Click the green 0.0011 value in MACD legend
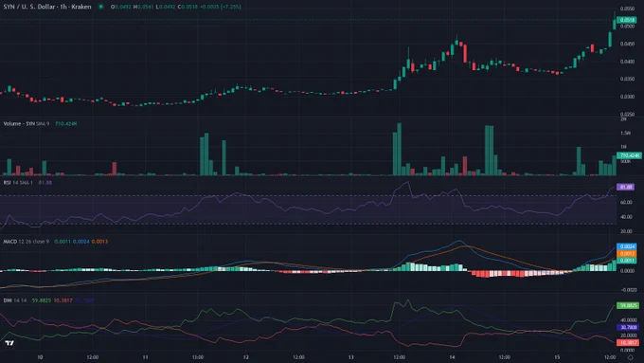Image resolution: width=644 pixels, height=363 pixels. tap(63, 242)
